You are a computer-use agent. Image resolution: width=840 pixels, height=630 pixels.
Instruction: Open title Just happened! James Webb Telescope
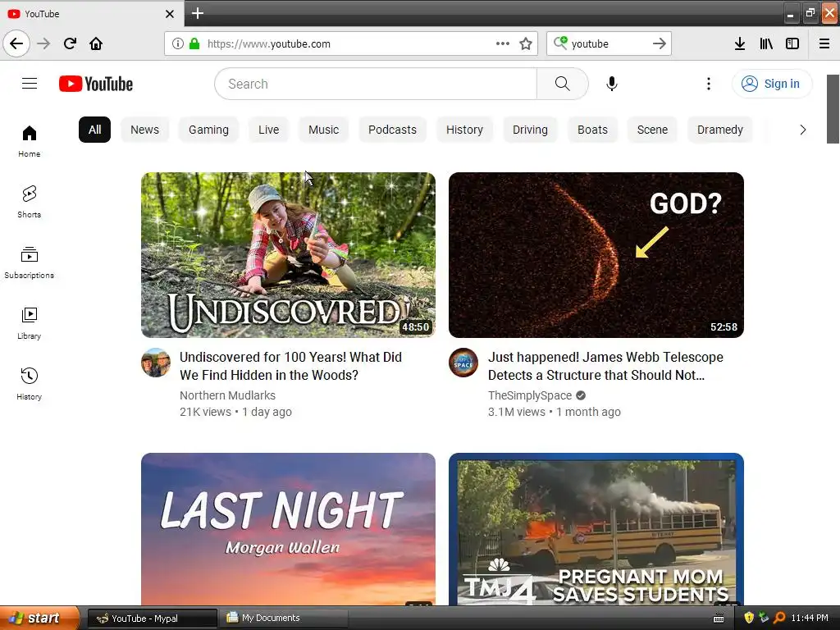605,366
